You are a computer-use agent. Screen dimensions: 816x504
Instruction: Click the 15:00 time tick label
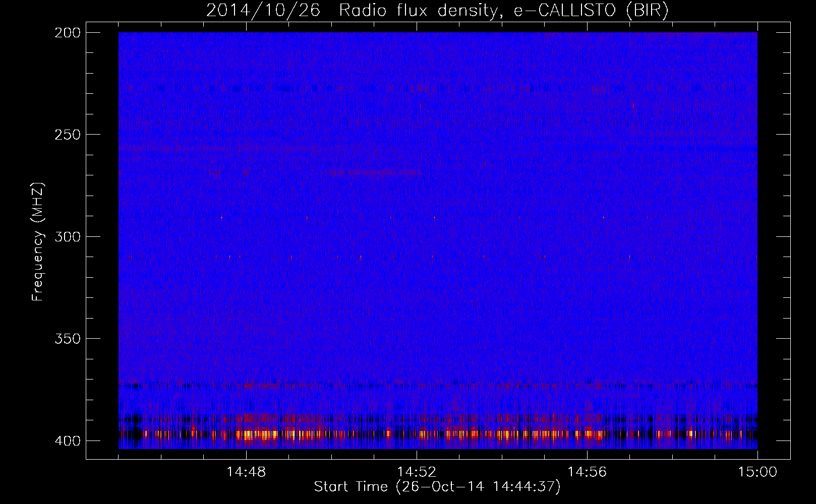[x=757, y=472]
